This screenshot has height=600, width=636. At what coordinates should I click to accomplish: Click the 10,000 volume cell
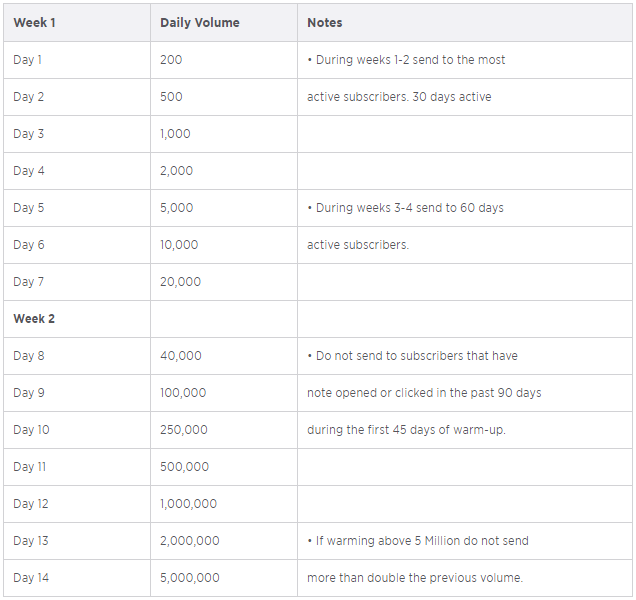(x=179, y=245)
